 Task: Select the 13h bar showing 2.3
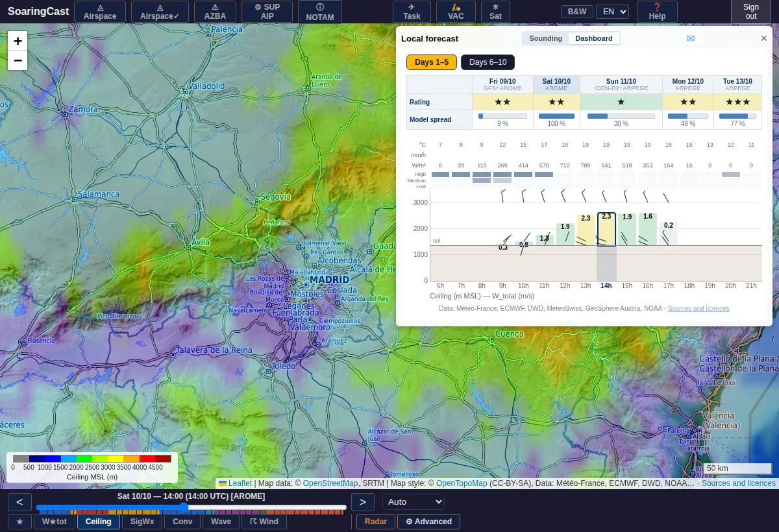(x=586, y=230)
